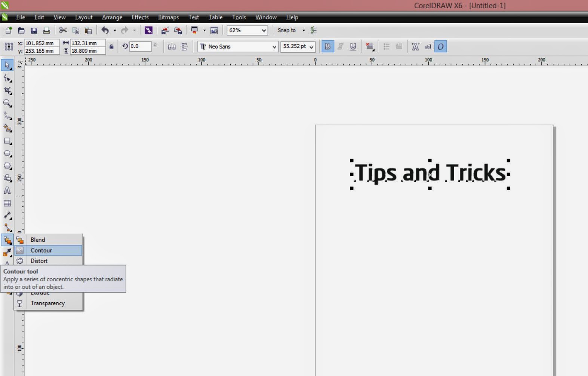Expand the Snap to dropdown
The width and height of the screenshot is (588, 376).
304,30
